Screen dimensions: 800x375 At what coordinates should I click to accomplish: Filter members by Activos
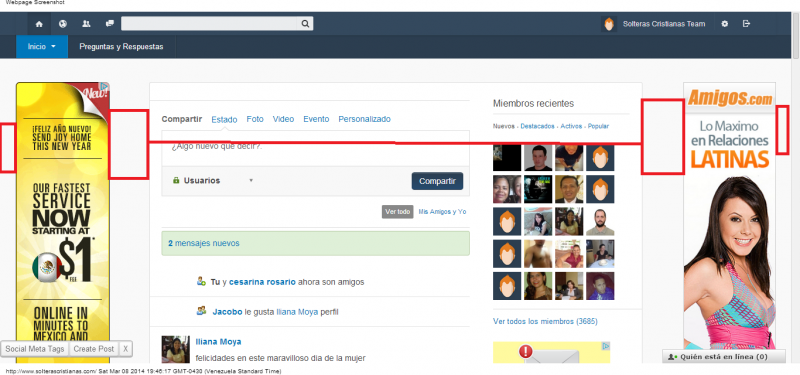pyautogui.click(x=571, y=126)
